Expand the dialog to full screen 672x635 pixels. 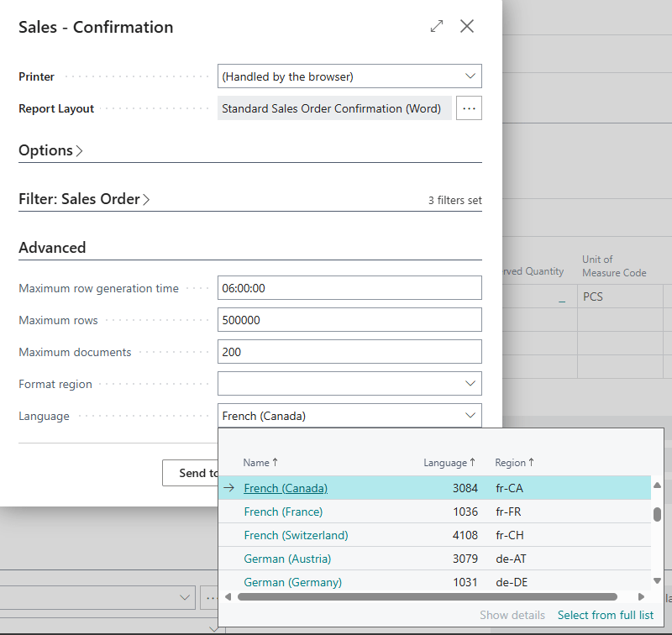coord(437,27)
